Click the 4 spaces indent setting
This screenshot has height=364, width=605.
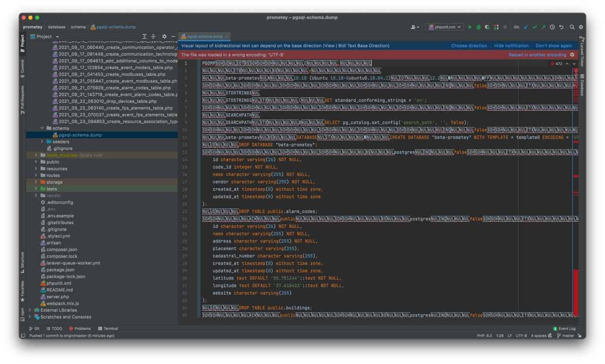tap(538, 336)
